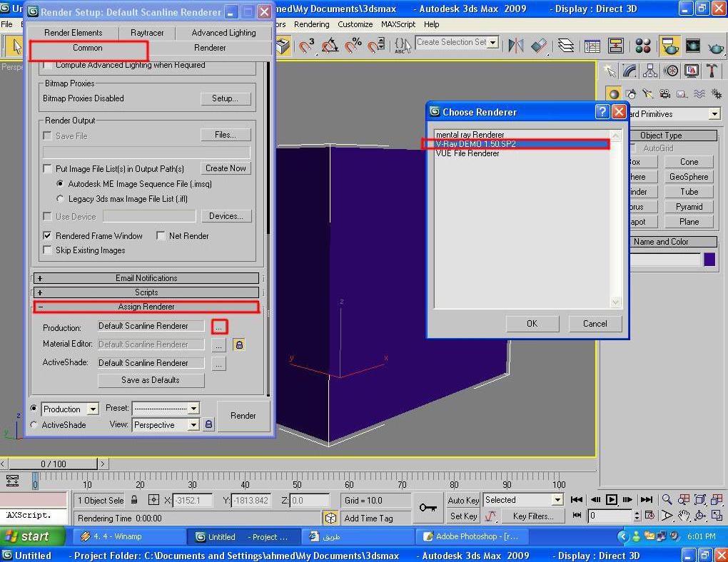Open the Layer Manager
The width and height of the screenshot is (728, 562).
coord(565,46)
